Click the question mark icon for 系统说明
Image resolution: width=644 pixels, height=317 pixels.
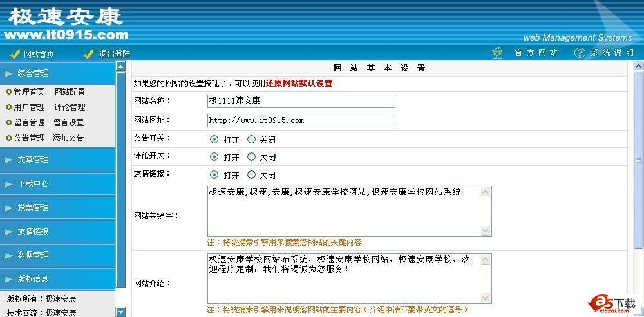[x=580, y=53]
